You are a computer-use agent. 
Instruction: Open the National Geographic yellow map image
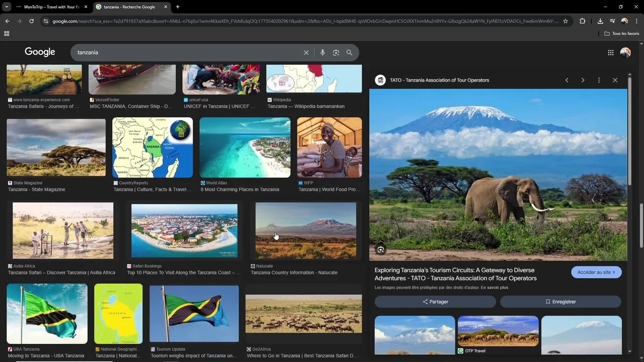118,314
